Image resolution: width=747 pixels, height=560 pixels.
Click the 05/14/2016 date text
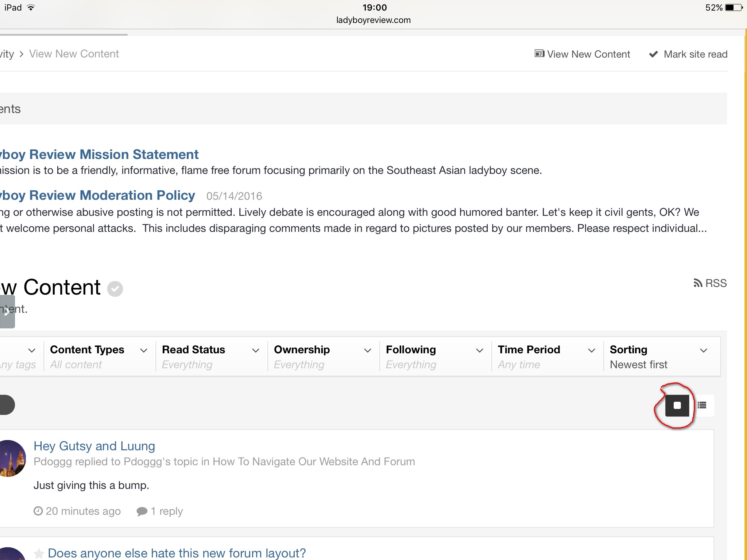point(234,196)
